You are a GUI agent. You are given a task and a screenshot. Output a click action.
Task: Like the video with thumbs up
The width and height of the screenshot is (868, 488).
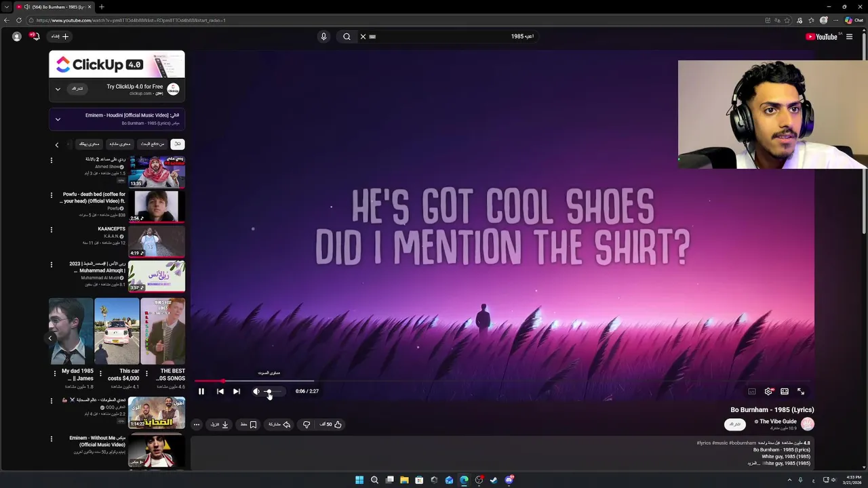331,424
